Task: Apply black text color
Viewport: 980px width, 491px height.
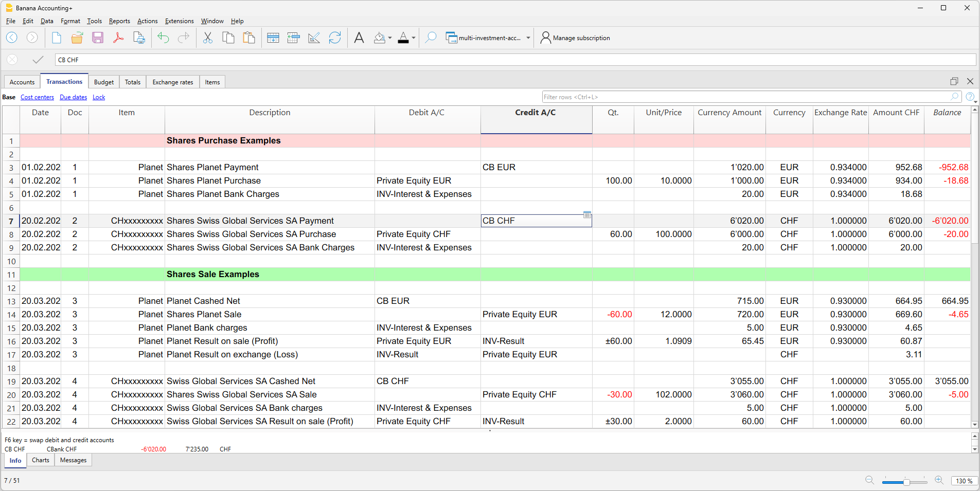Action: [x=403, y=38]
